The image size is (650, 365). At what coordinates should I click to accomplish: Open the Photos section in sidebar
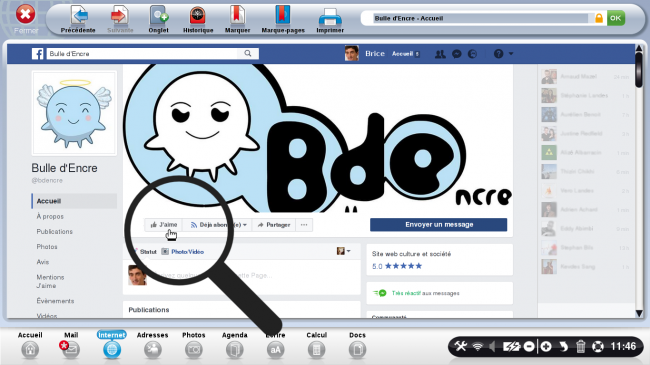(47, 247)
